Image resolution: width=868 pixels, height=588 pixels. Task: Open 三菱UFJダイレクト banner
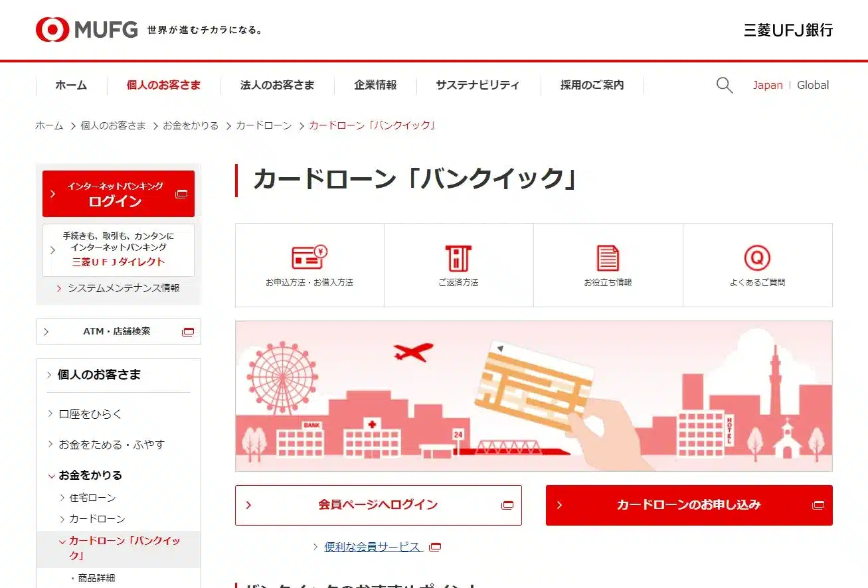click(x=118, y=250)
